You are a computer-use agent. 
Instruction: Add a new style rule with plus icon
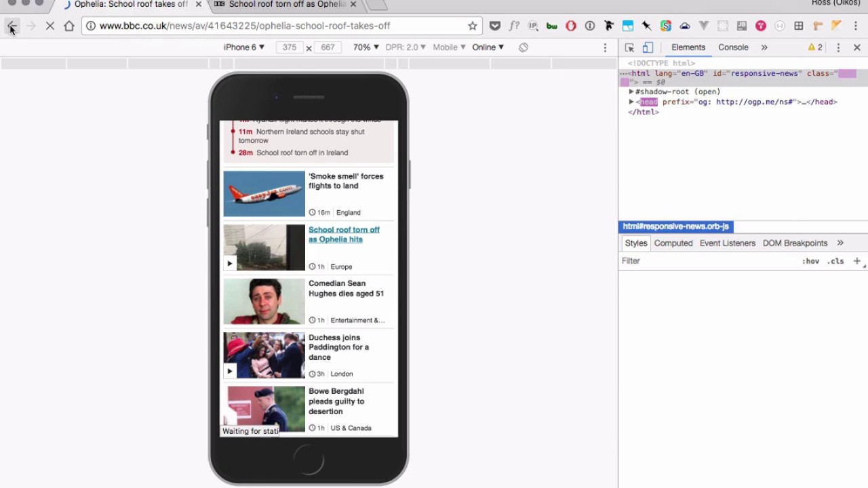point(857,261)
